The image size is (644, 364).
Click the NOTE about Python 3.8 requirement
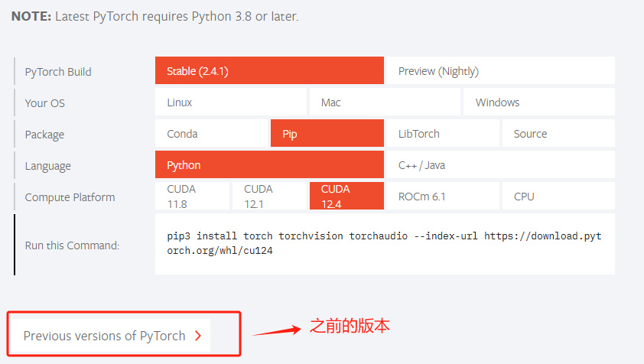tap(154, 16)
